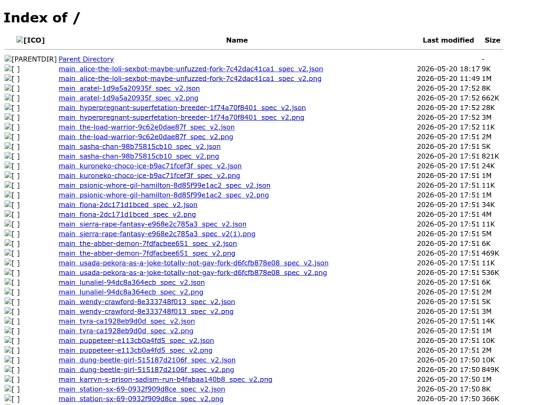
Task: Click the [PARENTDIR] icon placeholder
Action: pos(31,59)
